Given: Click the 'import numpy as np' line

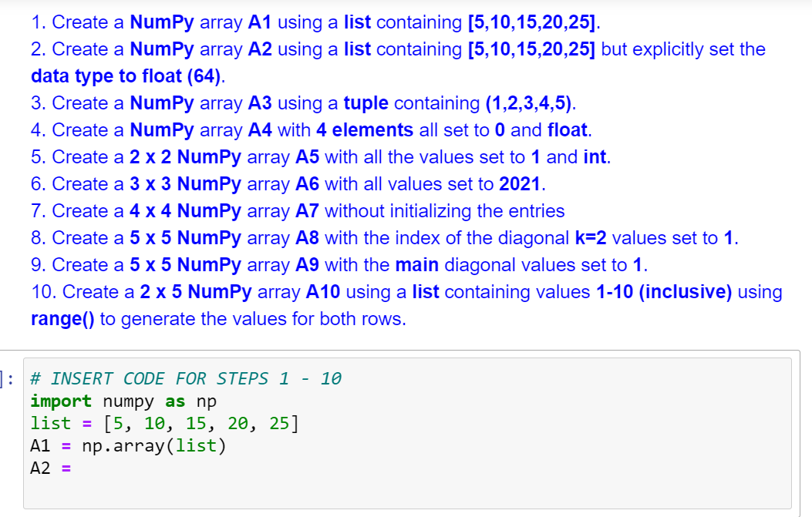Looking at the screenshot, I should 123,401.
